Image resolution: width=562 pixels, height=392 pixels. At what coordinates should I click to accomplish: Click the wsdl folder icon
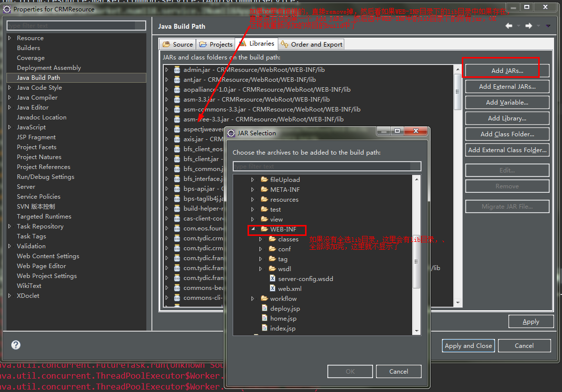pyautogui.click(x=272, y=269)
